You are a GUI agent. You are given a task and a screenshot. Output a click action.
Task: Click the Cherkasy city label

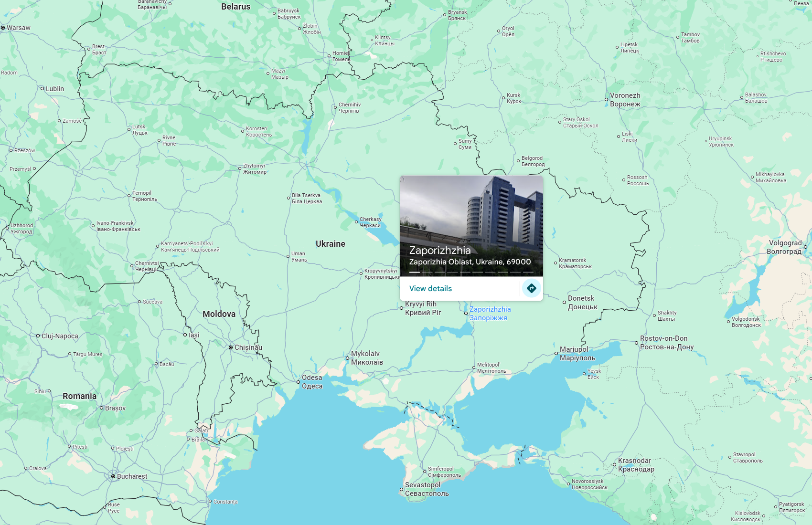click(x=371, y=222)
